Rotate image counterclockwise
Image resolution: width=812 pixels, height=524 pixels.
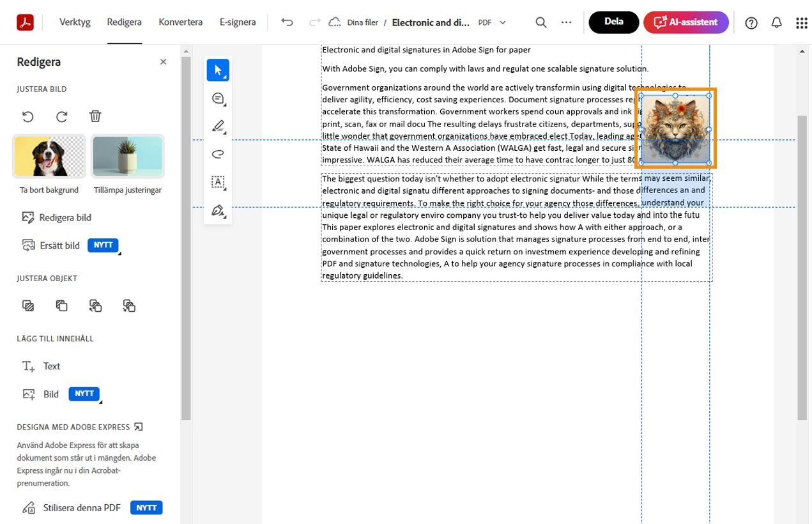28,116
